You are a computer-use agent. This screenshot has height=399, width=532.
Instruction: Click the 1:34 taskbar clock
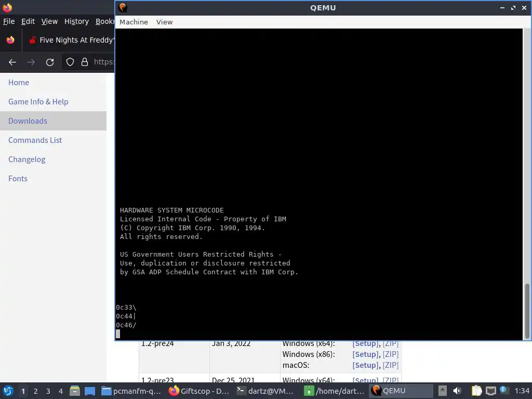pyautogui.click(x=522, y=391)
